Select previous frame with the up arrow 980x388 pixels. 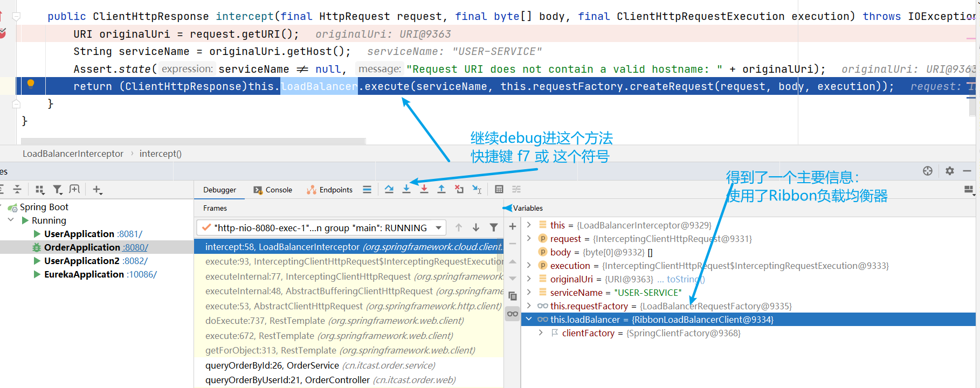pos(459,227)
